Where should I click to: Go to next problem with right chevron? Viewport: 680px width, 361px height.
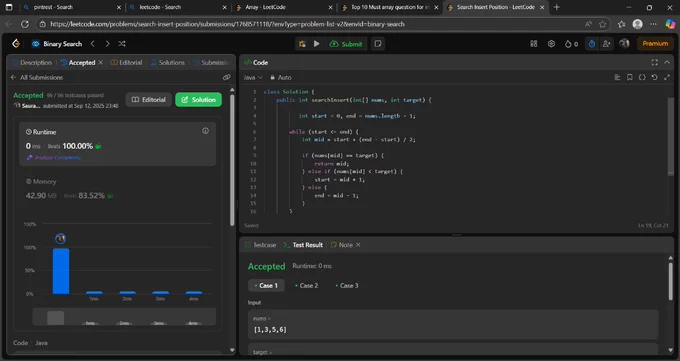coord(108,44)
